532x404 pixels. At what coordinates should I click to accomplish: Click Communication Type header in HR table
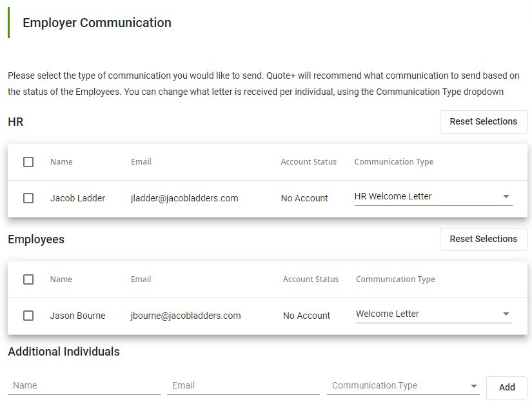coord(394,162)
